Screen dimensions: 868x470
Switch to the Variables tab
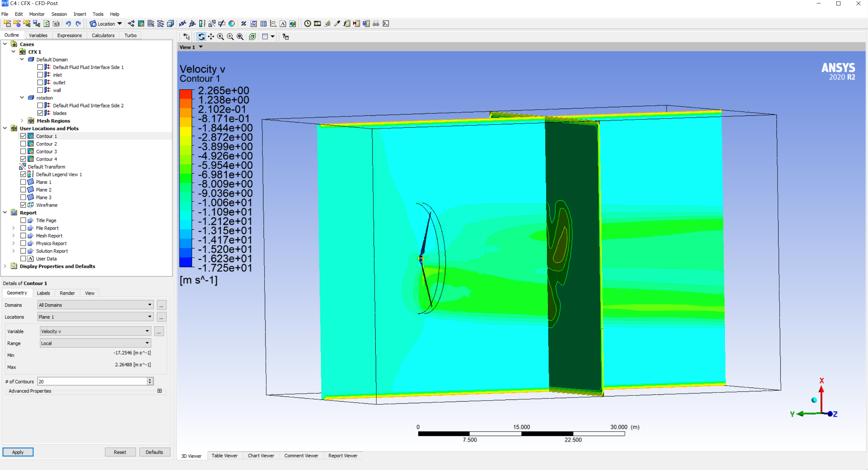[38, 35]
